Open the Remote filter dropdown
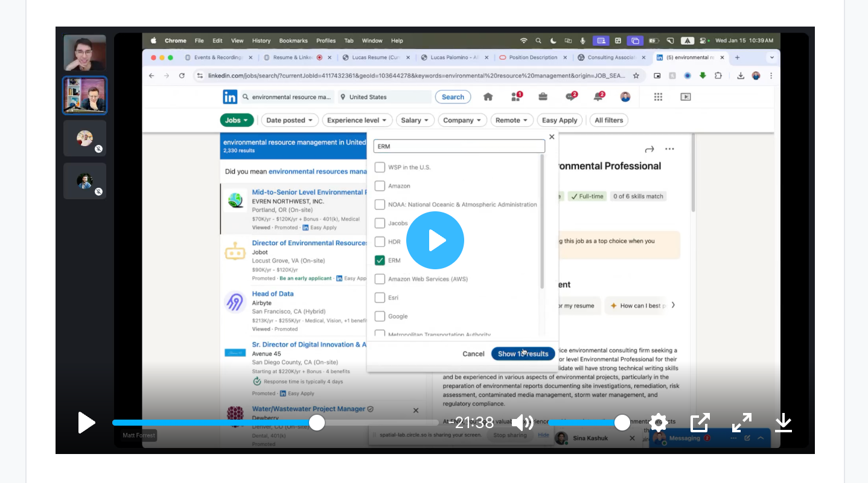868x483 pixels. click(512, 120)
